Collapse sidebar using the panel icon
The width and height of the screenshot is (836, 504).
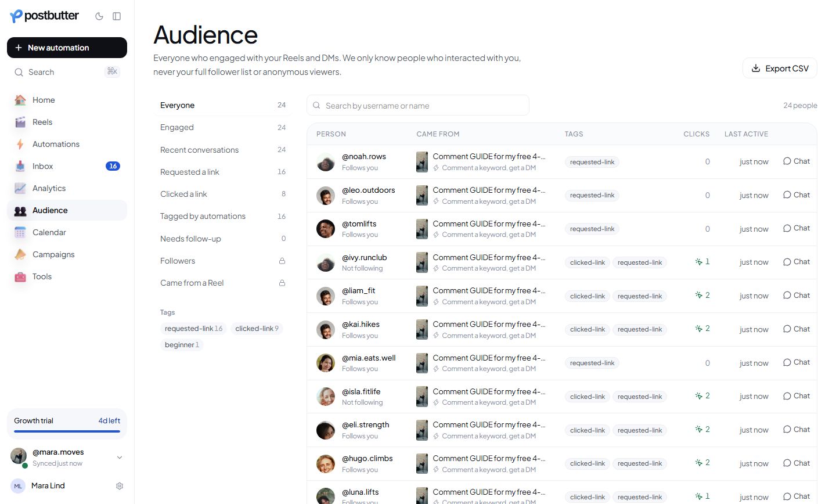coord(117,16)
